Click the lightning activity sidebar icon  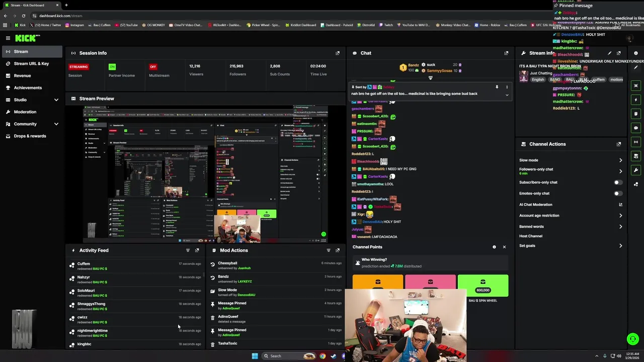click(636, 100)
